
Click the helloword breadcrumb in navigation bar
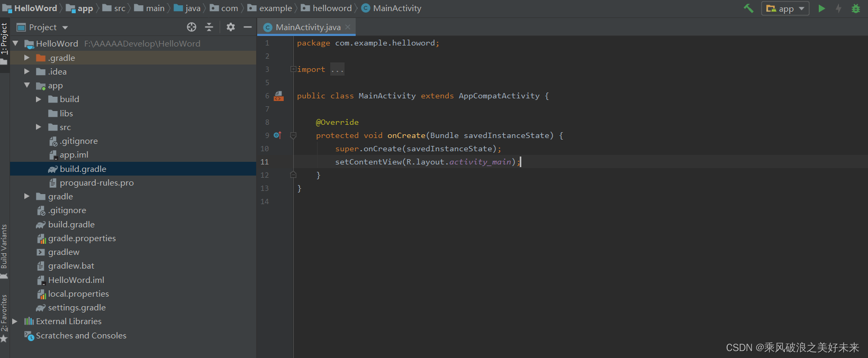pyautogui.click(x=332, y=8)
